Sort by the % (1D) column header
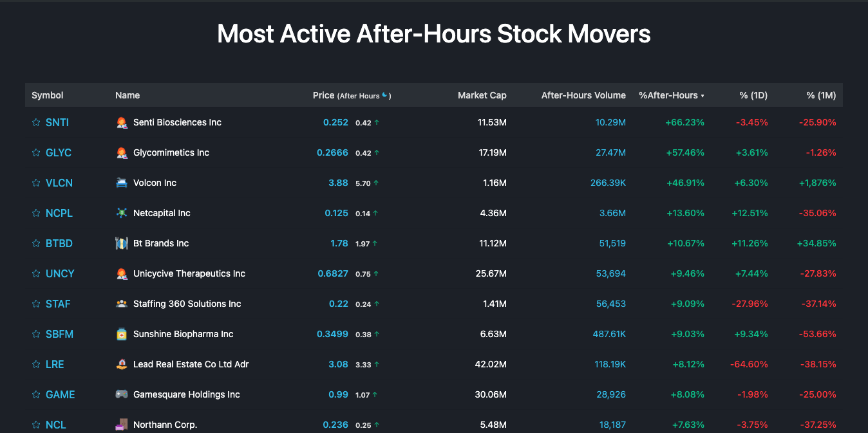Viewport: 868px width, 433px height. click(752, 95)
